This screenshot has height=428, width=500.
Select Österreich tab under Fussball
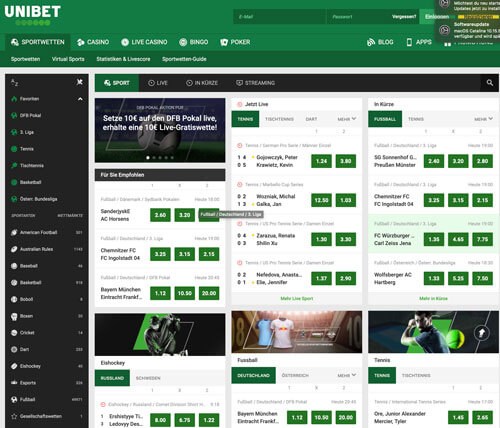click(x=295, y=375)
